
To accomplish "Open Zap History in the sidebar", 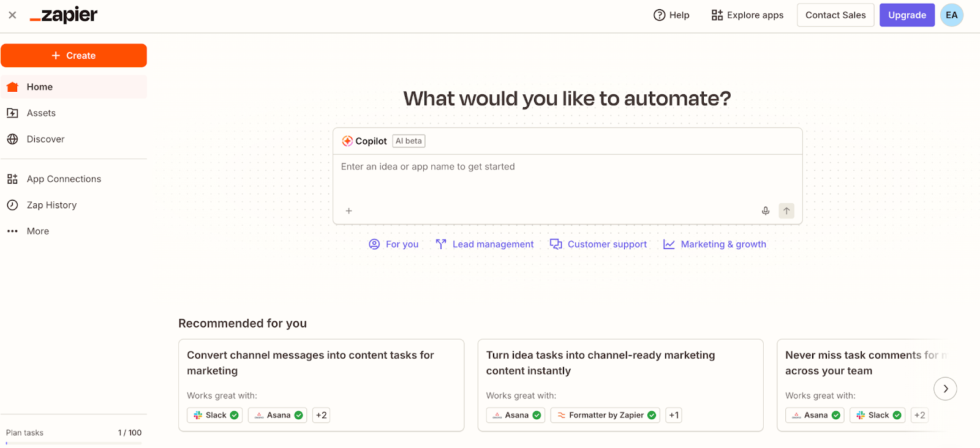I will click(x=73, y=205).
